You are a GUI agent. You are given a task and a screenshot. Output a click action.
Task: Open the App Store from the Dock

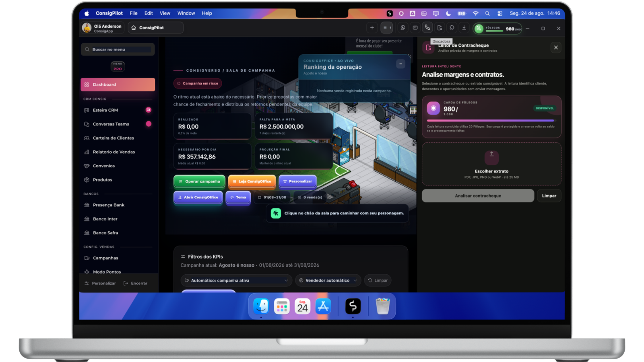323,306
